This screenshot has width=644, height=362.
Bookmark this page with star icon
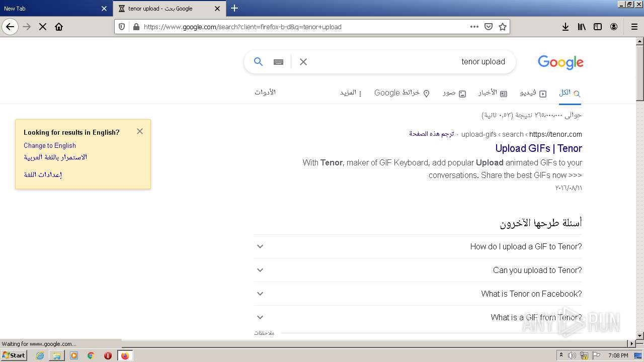tap(503, 27)
